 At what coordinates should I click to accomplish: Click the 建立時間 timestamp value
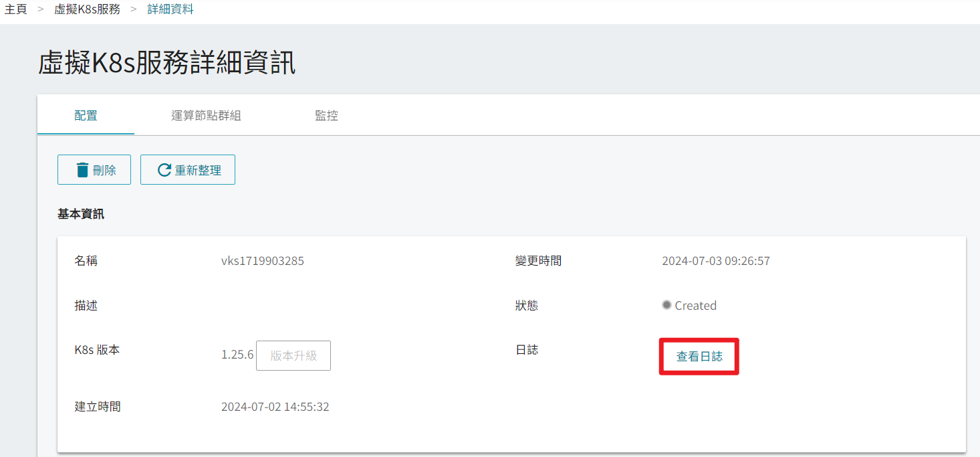pos(275,407)
